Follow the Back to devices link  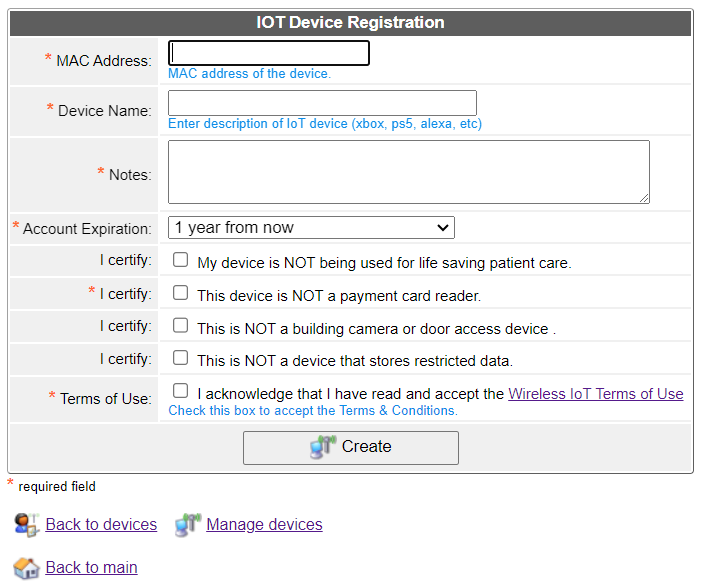click(101, 525)
